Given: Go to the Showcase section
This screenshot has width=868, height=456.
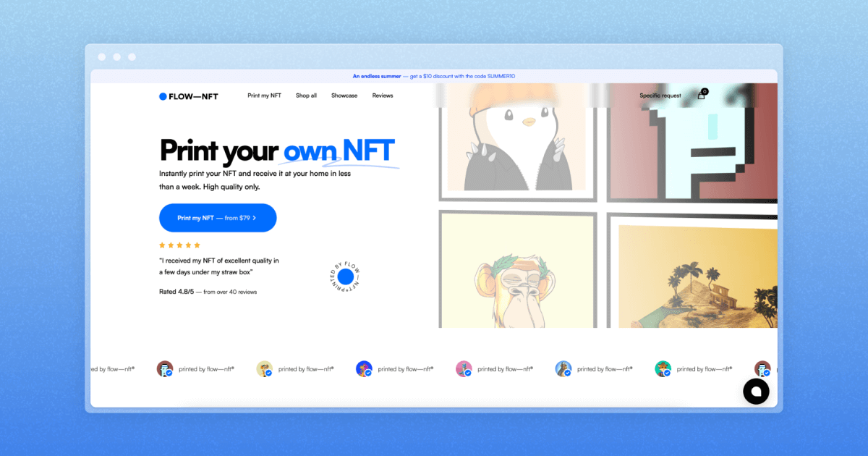Looking at the screenshot, I should pos(344,96).
